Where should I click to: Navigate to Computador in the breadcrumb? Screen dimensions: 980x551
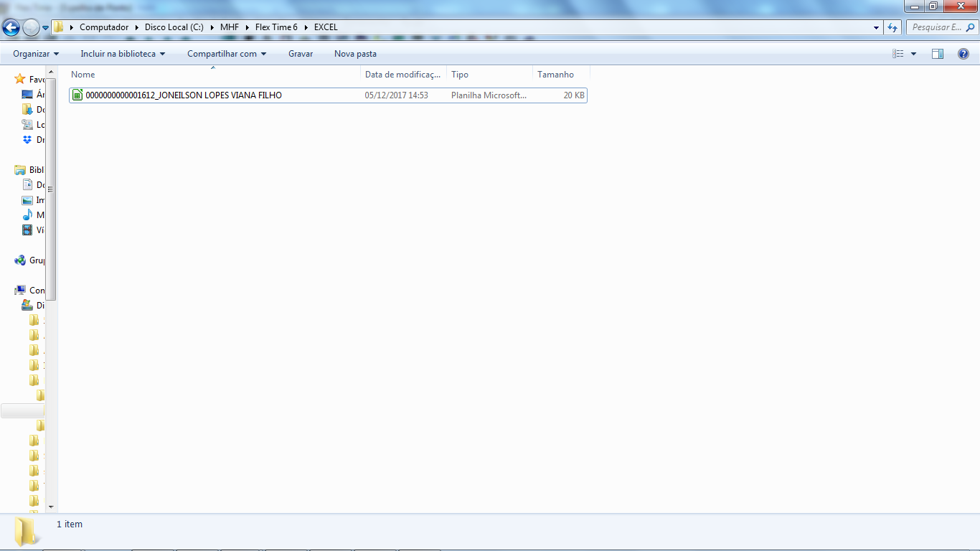pyautogui.click(x=104, y=27)
